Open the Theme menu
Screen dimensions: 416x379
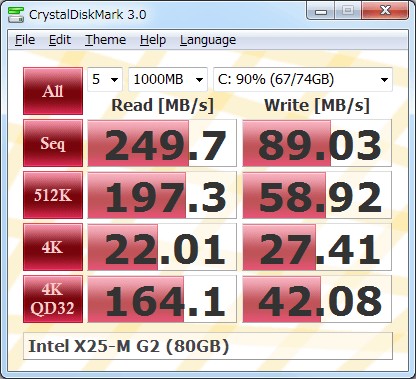coord(105,40)
